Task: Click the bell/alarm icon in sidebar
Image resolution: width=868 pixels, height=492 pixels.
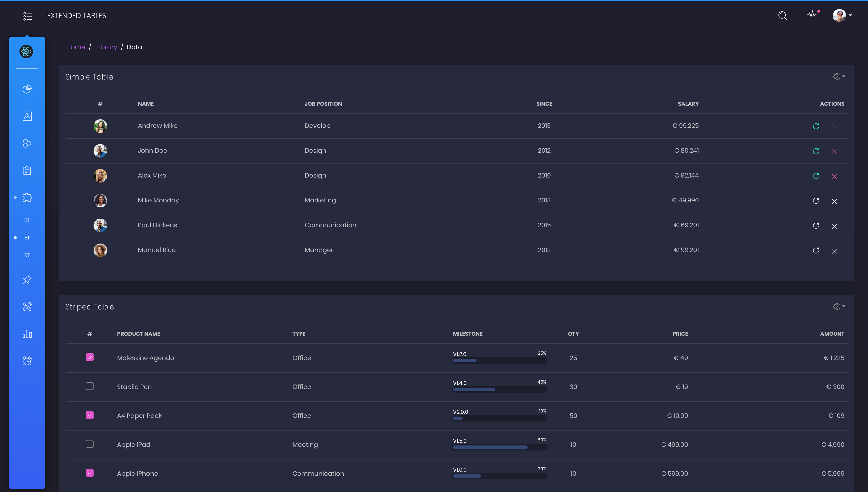Action: click(27, 360)
